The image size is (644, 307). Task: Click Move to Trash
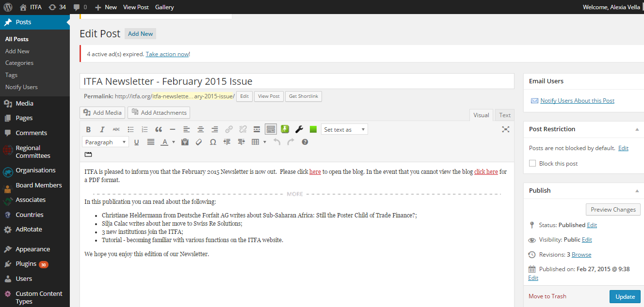coord(547,296)
